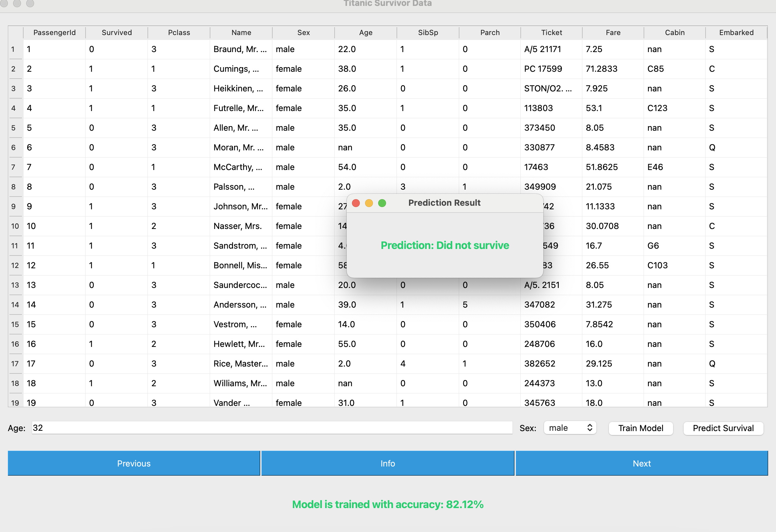
Task: Click the name cell 'Sandstrom, ...'
Action: (241, 246)
